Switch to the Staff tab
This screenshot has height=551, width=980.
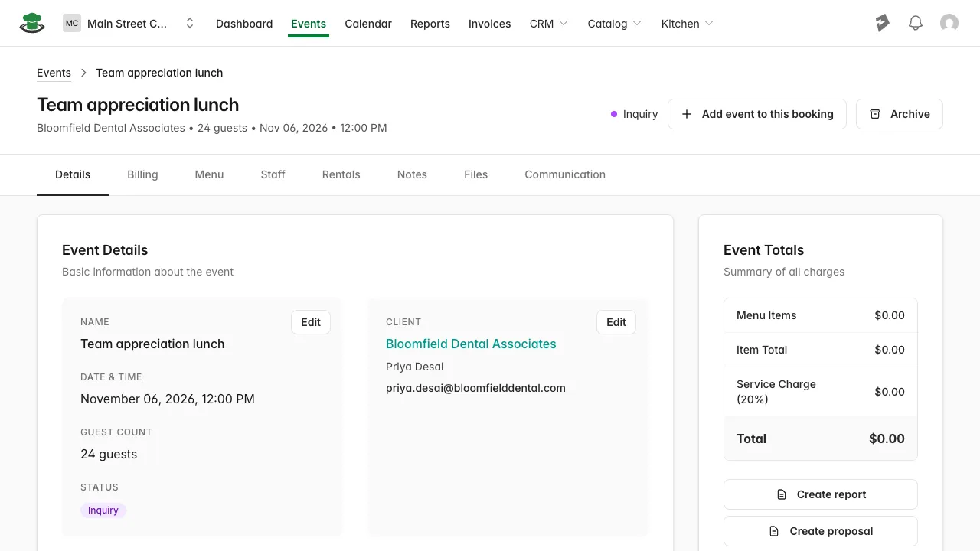(273, 174)
